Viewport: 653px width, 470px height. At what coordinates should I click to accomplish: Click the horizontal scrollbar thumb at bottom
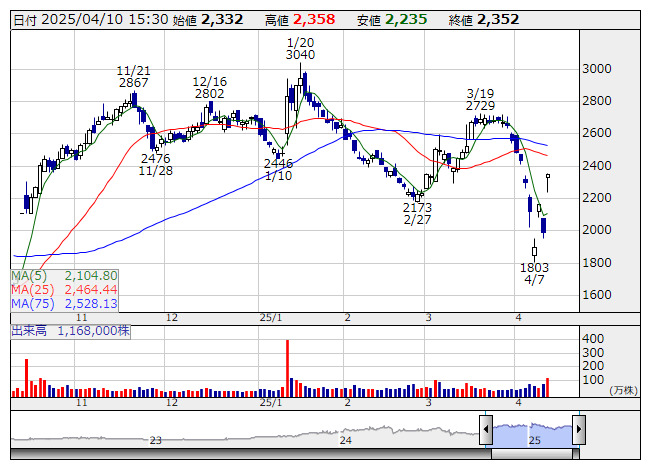point(533,454)
